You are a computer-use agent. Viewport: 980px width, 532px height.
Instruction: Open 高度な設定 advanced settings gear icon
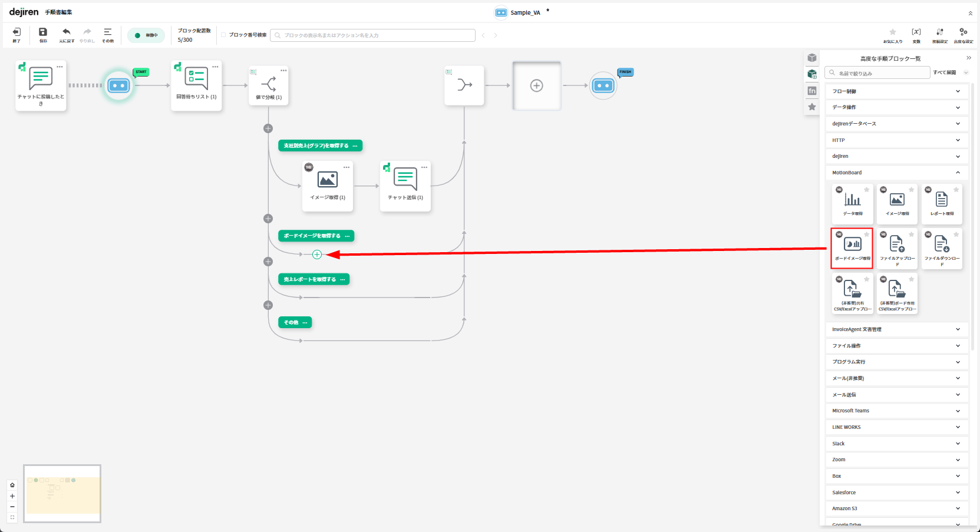tap(963, 32)
